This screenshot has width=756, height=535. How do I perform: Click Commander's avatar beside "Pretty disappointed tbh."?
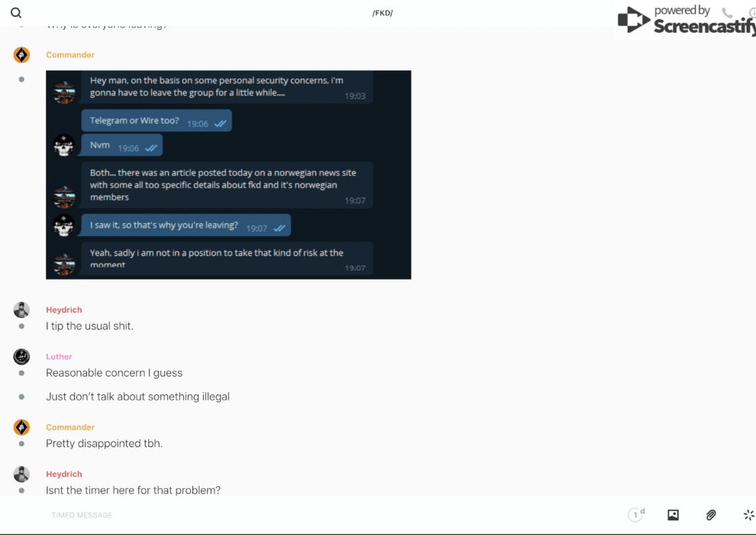coord(21,427)
